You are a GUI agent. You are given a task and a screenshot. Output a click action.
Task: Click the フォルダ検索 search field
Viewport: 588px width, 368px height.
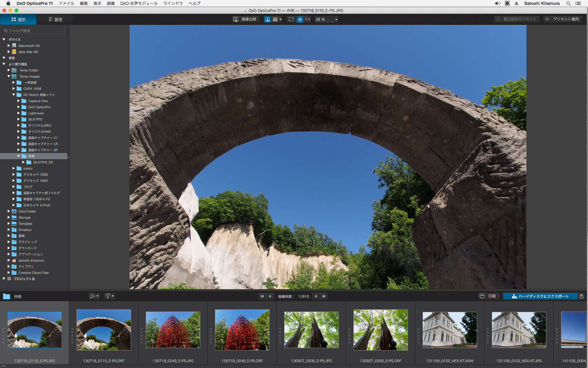tap(34, 31)
